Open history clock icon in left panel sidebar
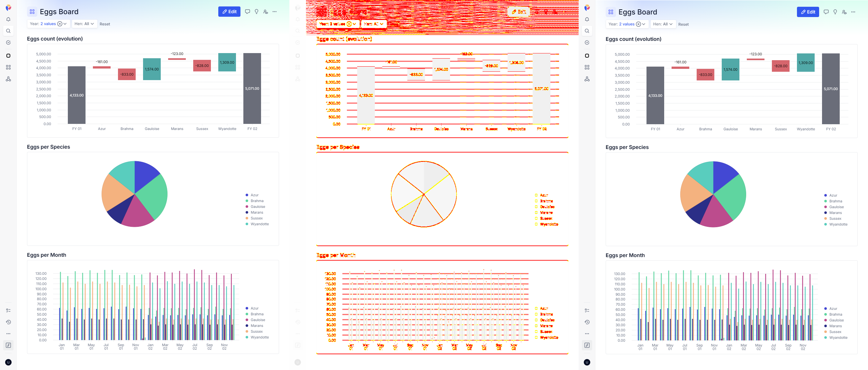Image resolution: width=868 pixels, height=370 pixels. point(8,322)
